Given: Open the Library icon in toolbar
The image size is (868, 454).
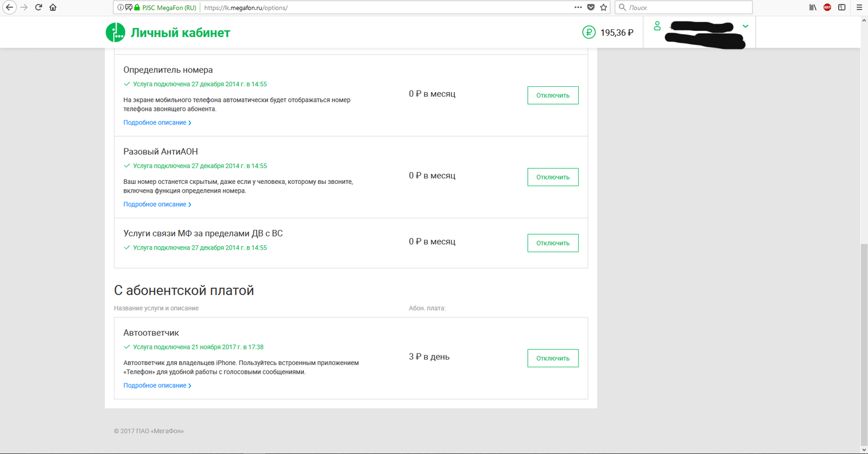Looking at the screenshot, I should click(x=813, y=8).
